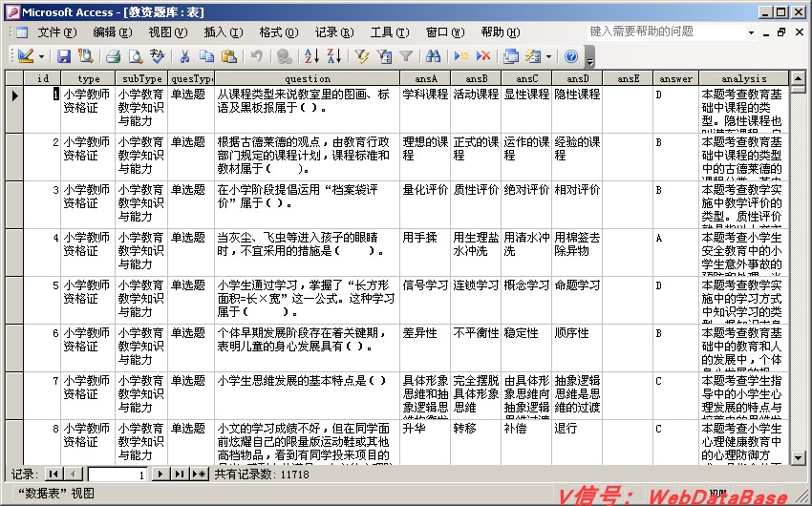The width and height of the screenshot is (812, 506).
Task: Sort descending Z to A
Action: point(334,56)
